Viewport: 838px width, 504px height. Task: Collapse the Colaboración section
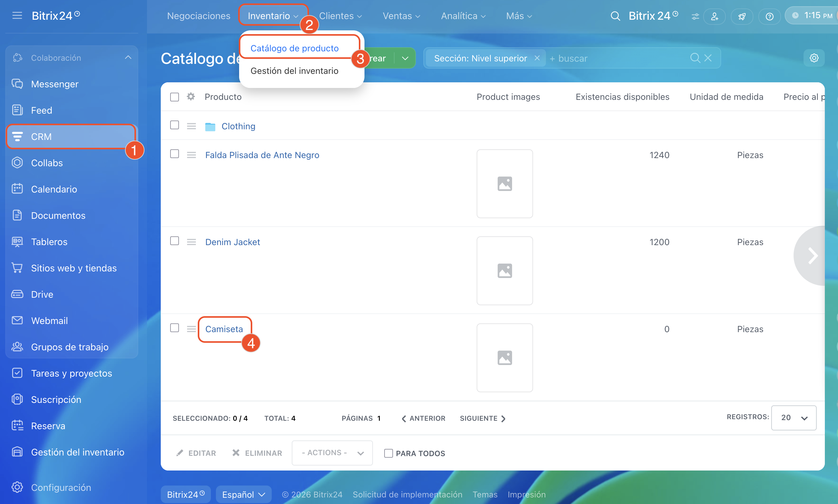(x=128, y=58)
